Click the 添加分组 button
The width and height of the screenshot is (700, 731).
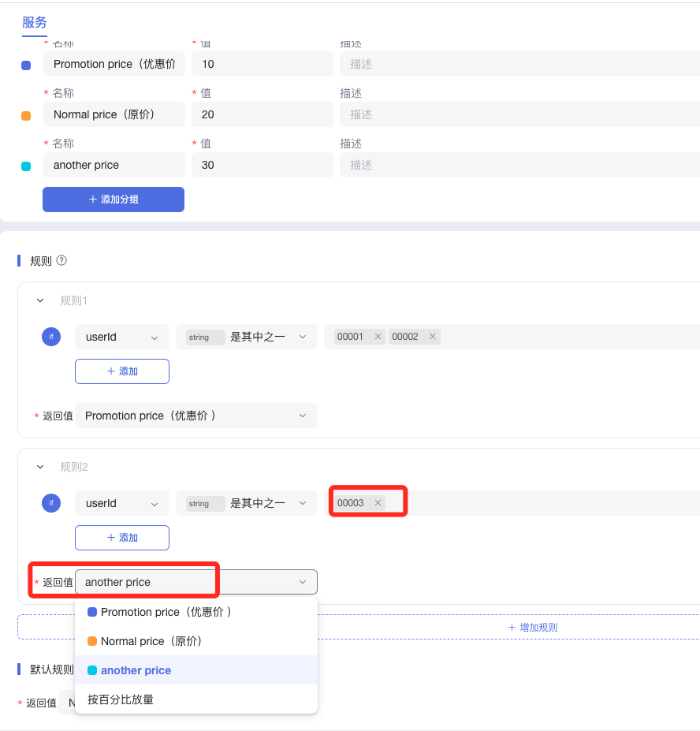[x=114, y=200]
